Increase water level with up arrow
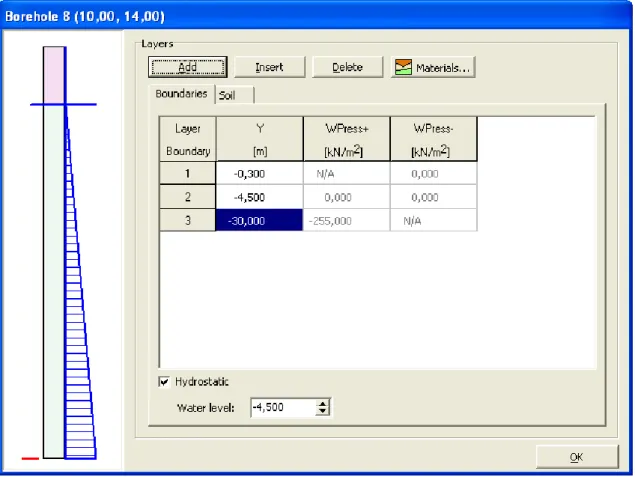The image size is (635, 477). (322, 403)
